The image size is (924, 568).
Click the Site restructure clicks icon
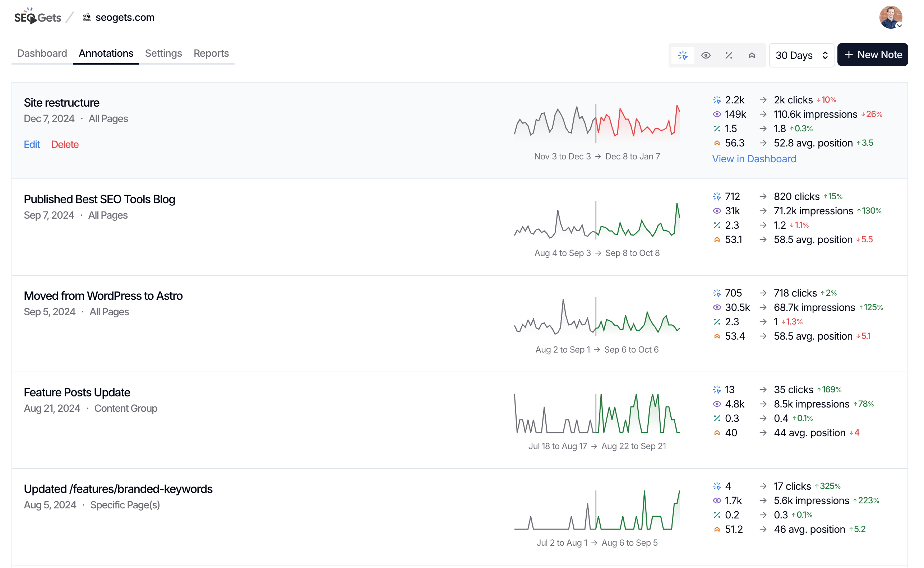[717, 100]
